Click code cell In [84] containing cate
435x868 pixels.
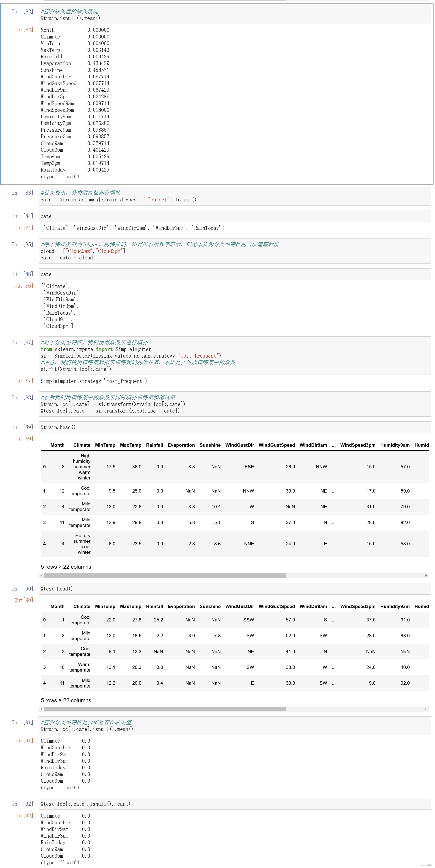point(235,216)
